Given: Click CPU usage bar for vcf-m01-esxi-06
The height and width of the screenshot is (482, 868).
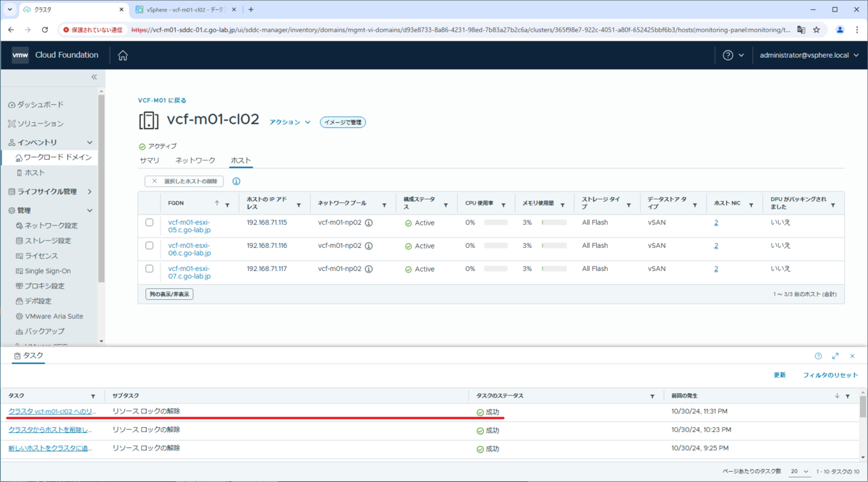Looking at the screenshot, I should 495,246.
